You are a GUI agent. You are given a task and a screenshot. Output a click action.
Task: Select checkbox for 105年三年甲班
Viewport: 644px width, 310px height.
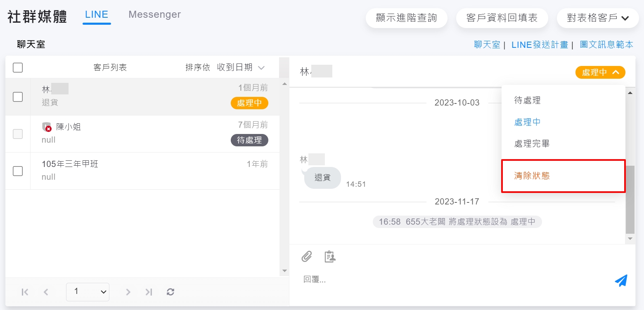point(18,171)
